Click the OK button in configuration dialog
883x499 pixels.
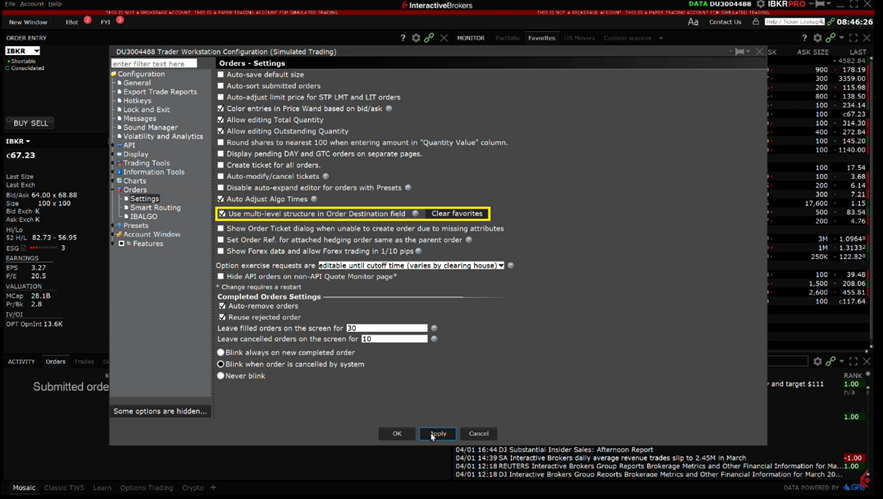[x=397, y=434]
